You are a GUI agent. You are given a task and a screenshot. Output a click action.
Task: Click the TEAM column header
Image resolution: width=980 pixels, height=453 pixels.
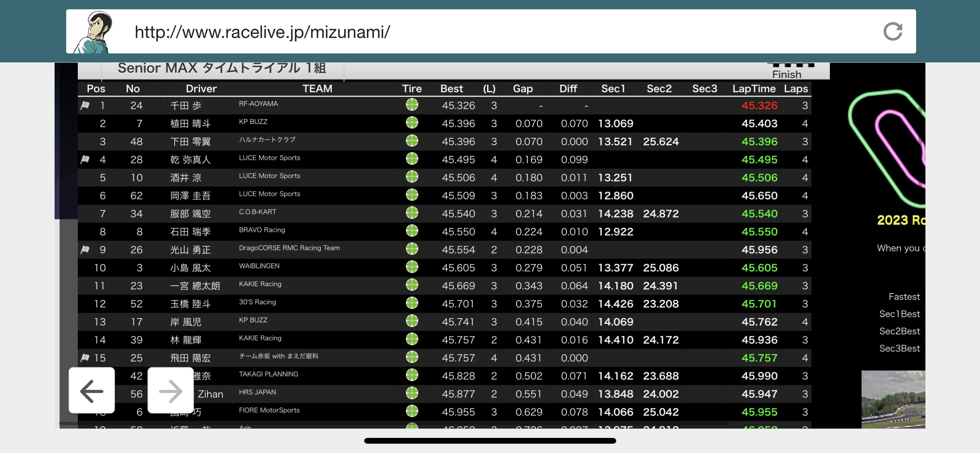click(x=317, y=89)
